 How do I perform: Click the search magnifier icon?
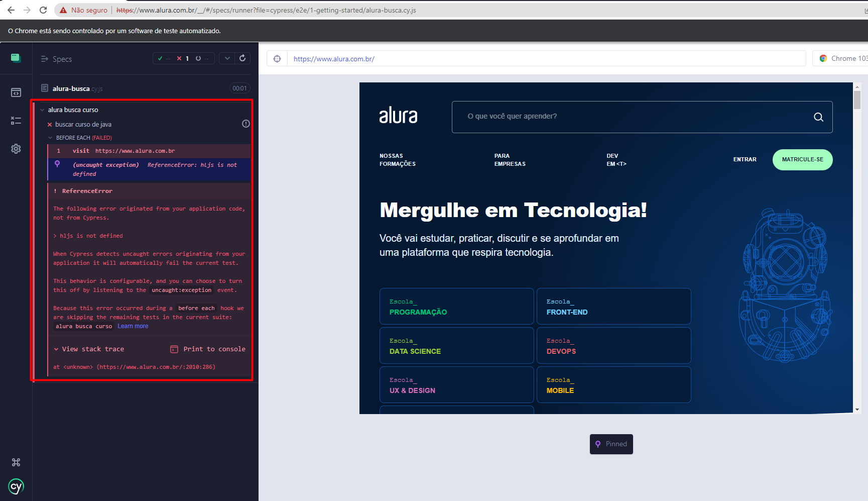[818, 117]
